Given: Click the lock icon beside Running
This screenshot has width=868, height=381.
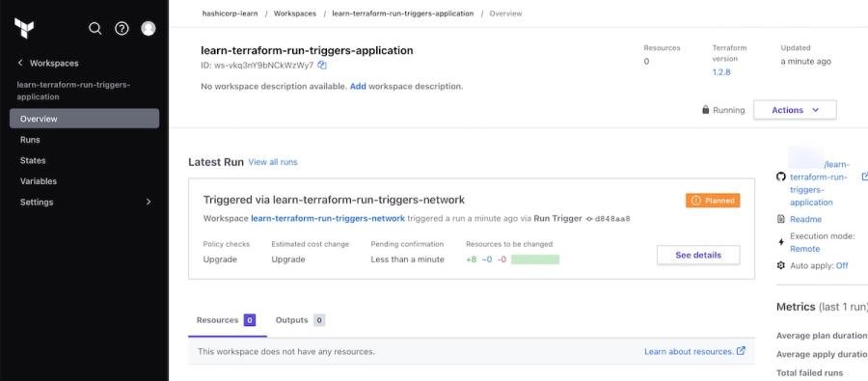Looking at the screenshot, I should point(706,110).
